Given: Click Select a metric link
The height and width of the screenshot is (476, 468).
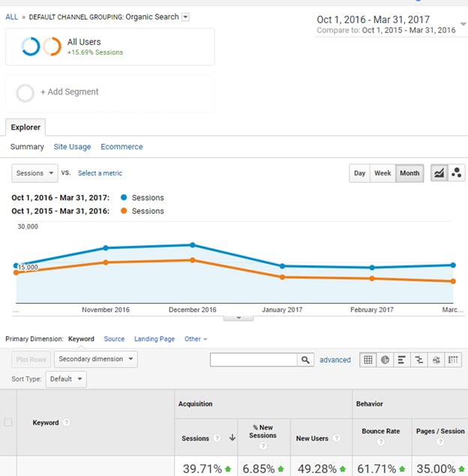Looking at the screenshot, I should tap(100, 173).
